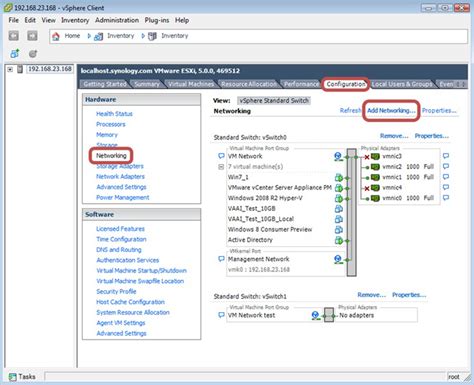The height and width of the screenshot is (385, 474).
Task: Click the Tasks icon in the status bar
Action: 13,377
